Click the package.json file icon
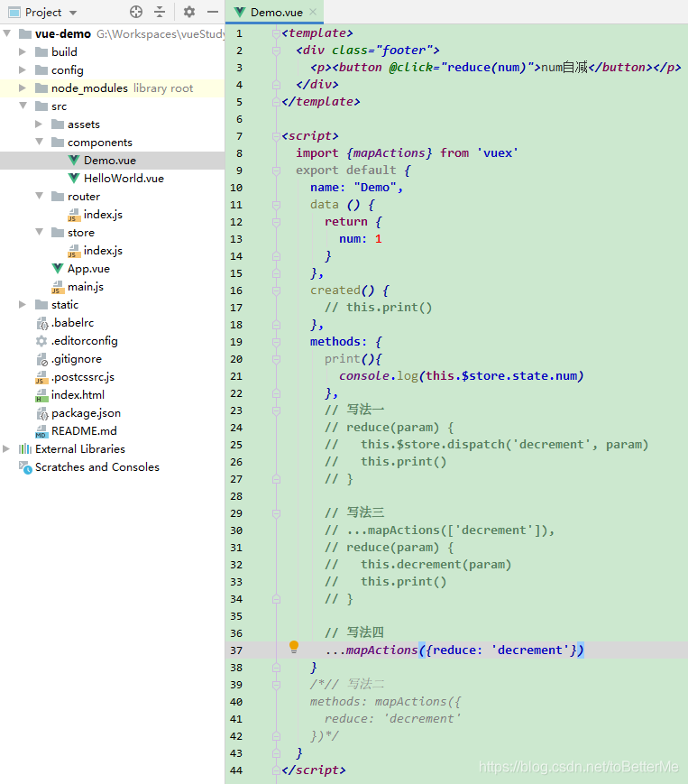 pos(42,413)
